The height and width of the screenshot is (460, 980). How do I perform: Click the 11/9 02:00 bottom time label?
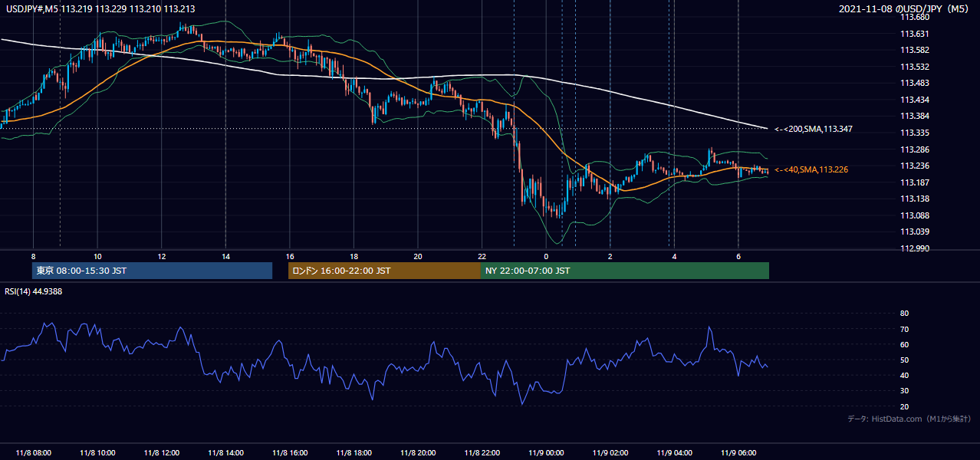610,452
